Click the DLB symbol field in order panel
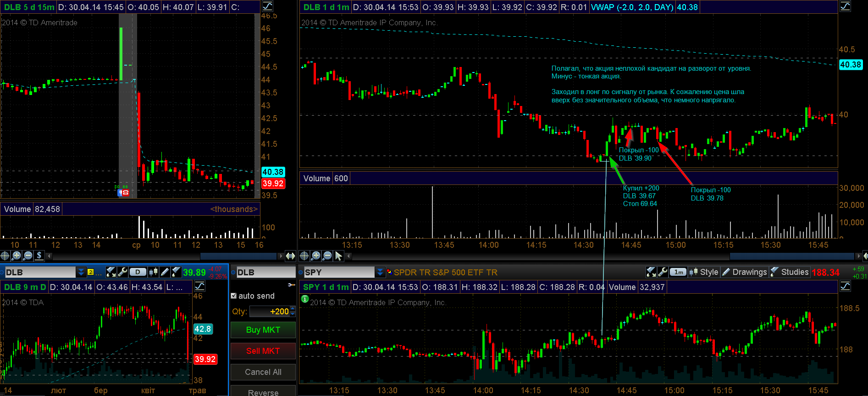Screen dimensions: 868x396 click(266, 272)
